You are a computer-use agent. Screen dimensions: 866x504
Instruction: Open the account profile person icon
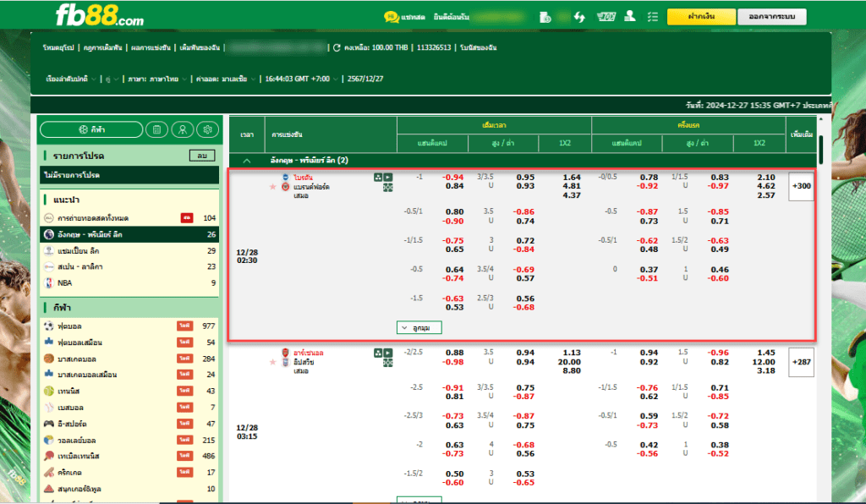point(629,17)
